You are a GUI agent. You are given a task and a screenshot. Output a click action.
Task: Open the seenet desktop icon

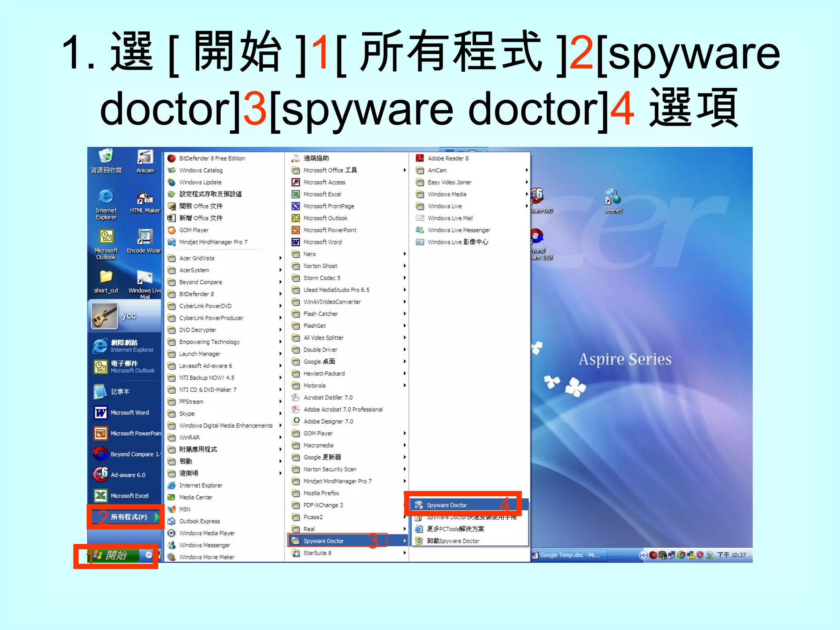click(613, 201)
